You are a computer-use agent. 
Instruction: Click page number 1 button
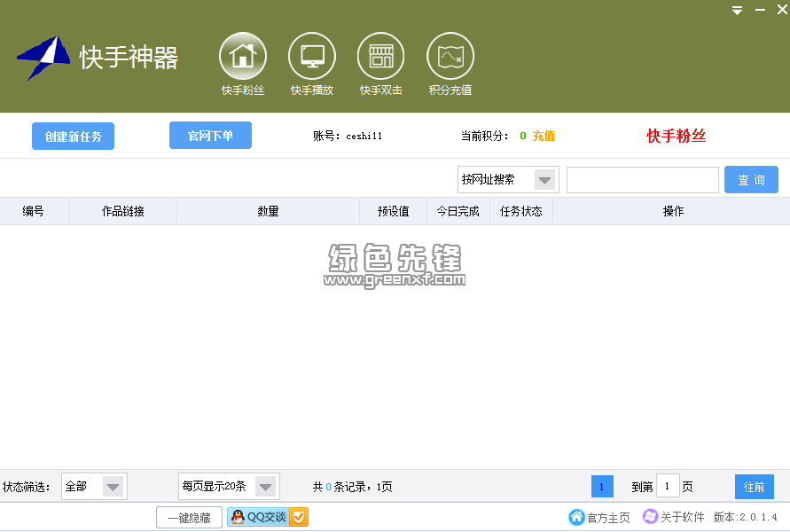pos(602,487)
